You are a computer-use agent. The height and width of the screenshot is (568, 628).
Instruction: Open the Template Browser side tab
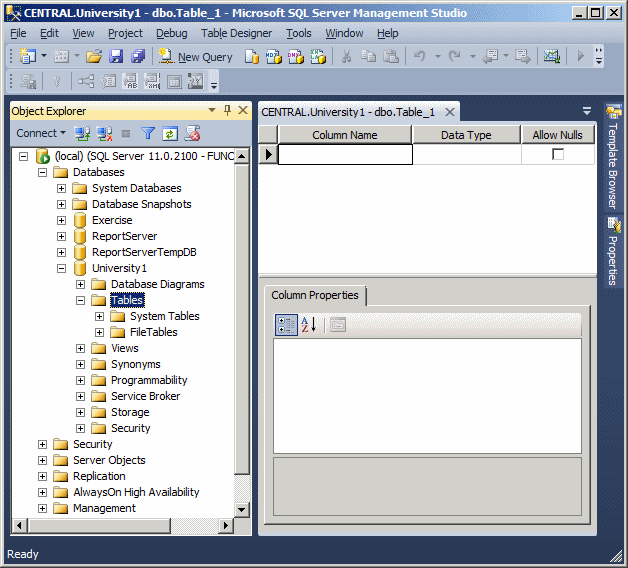pos(613,157)
